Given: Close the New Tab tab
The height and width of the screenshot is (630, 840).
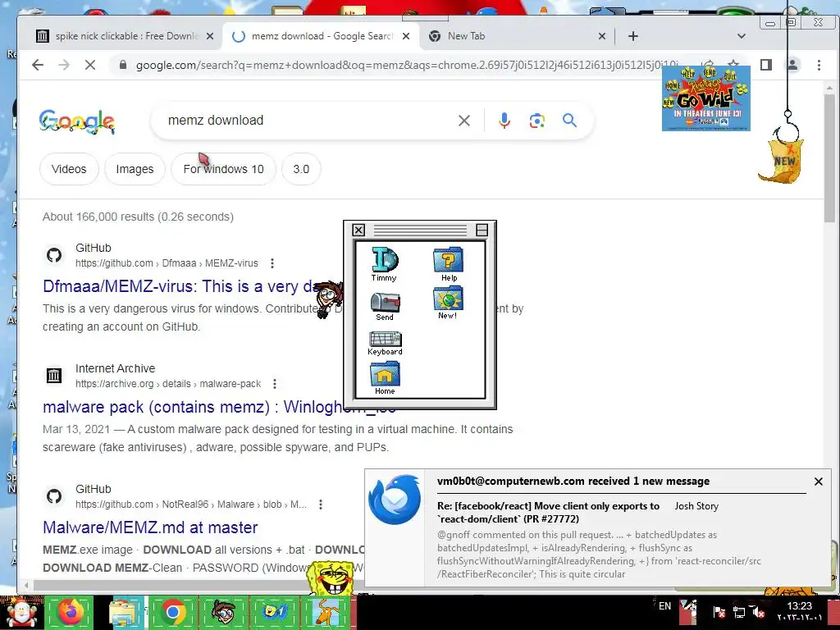Looking at the screenshot, I should tap(602, 36).
